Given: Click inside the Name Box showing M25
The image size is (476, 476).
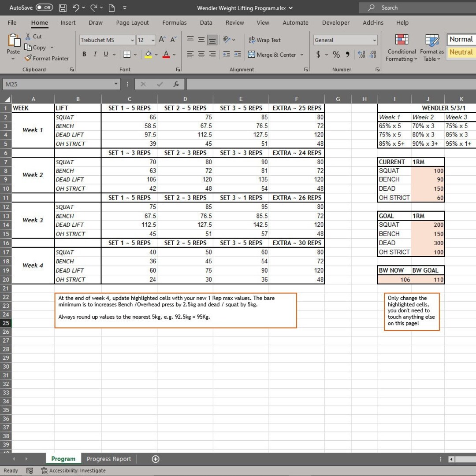Looking at the screenshot, I should (x=57, y=84).
